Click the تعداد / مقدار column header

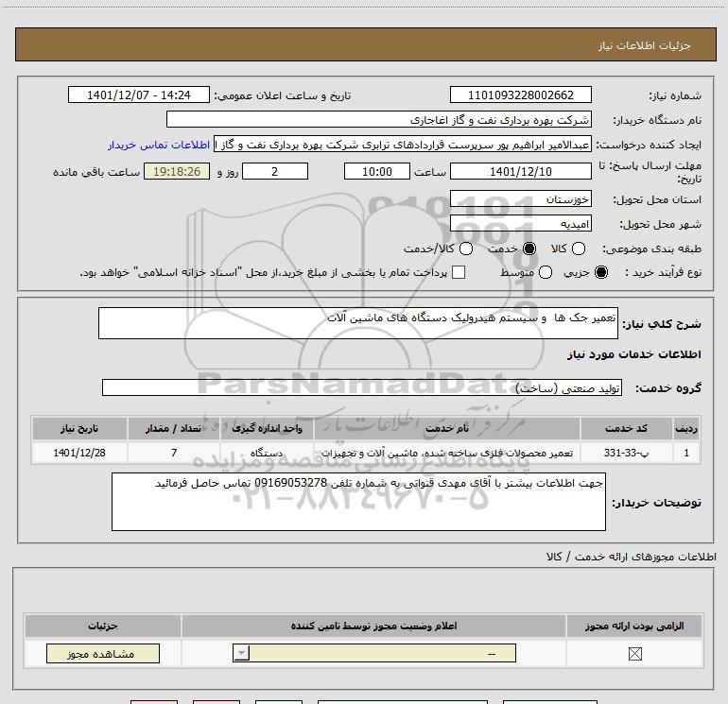[174, 428]
